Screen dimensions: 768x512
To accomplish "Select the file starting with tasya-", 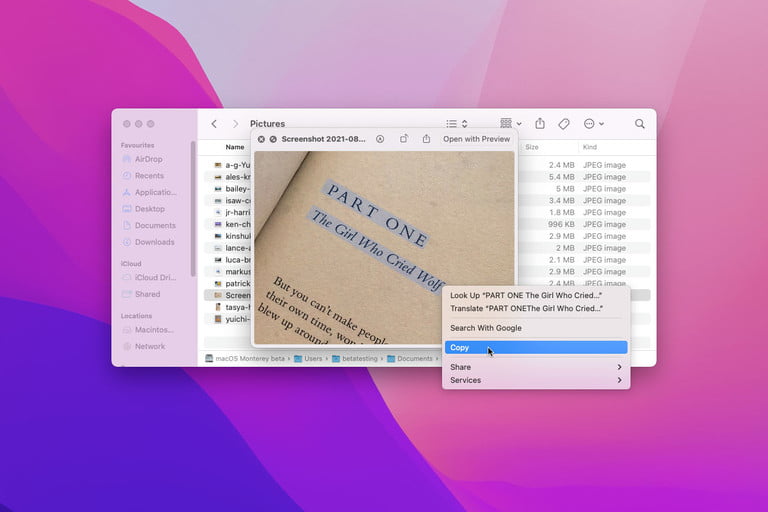I will click(232, 307).
